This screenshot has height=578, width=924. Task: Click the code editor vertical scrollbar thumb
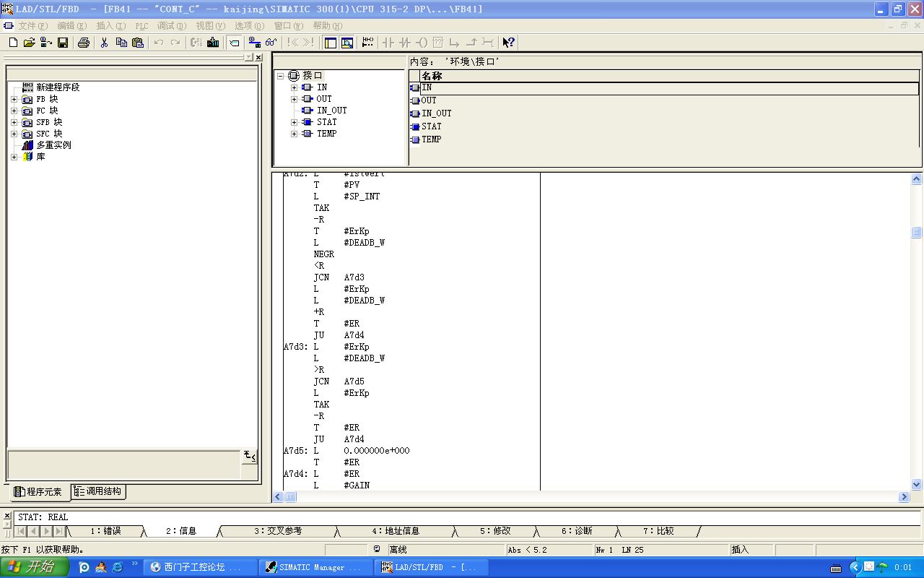(916, 232)
